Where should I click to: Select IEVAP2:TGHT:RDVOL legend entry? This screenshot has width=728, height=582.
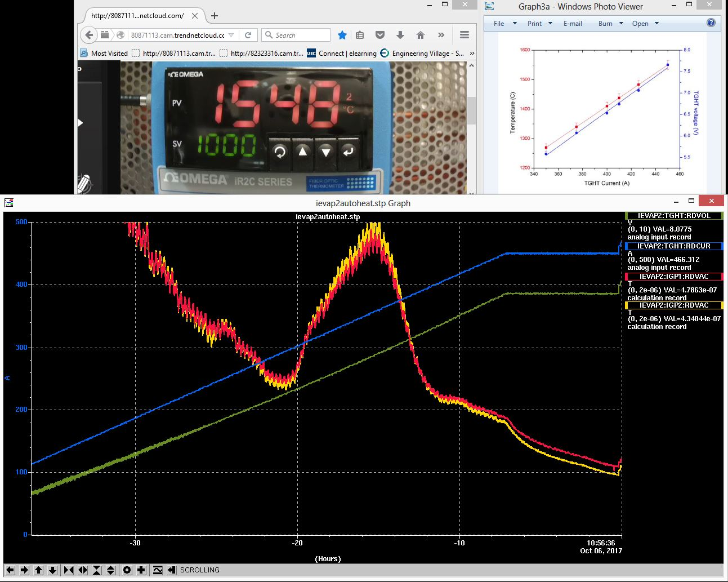pos(674,216)
